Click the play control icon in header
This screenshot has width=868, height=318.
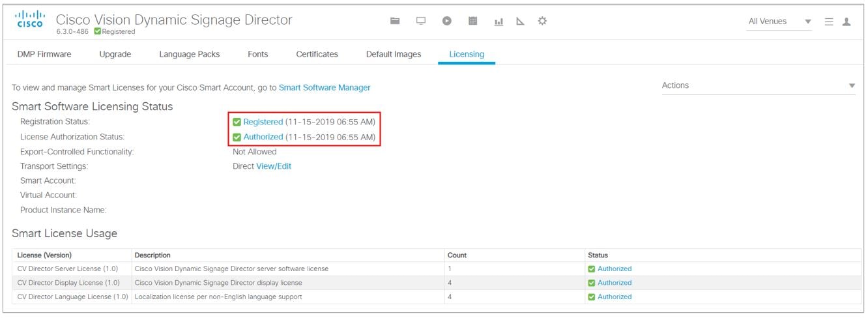[447, 21]
